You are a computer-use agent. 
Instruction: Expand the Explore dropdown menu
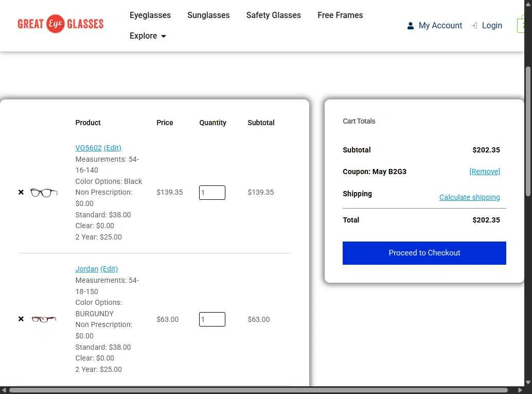click(x=148, y=36)
